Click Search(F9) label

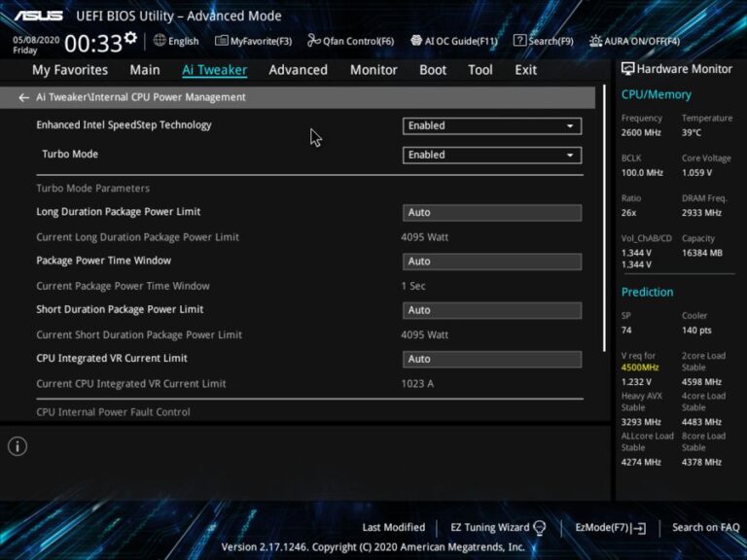click(x=551, y=42)
